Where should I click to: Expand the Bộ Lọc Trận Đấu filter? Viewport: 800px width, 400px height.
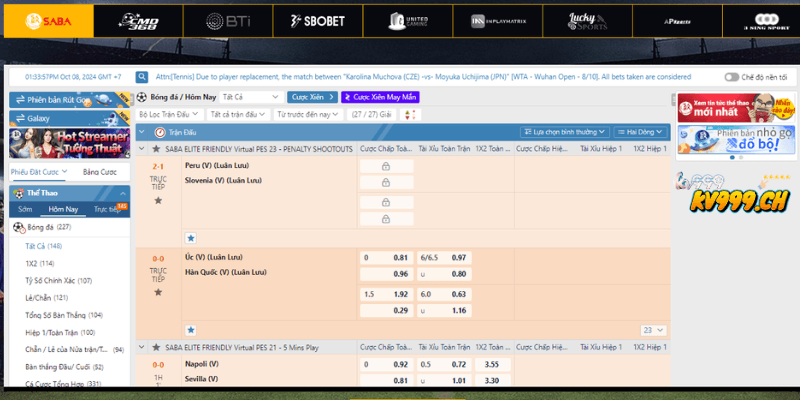(169, 115)
